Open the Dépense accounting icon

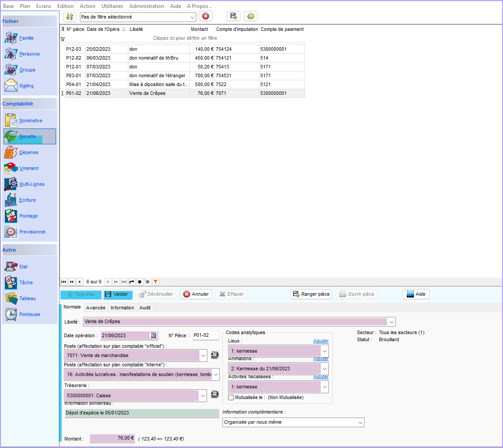(x=11, y=152)
